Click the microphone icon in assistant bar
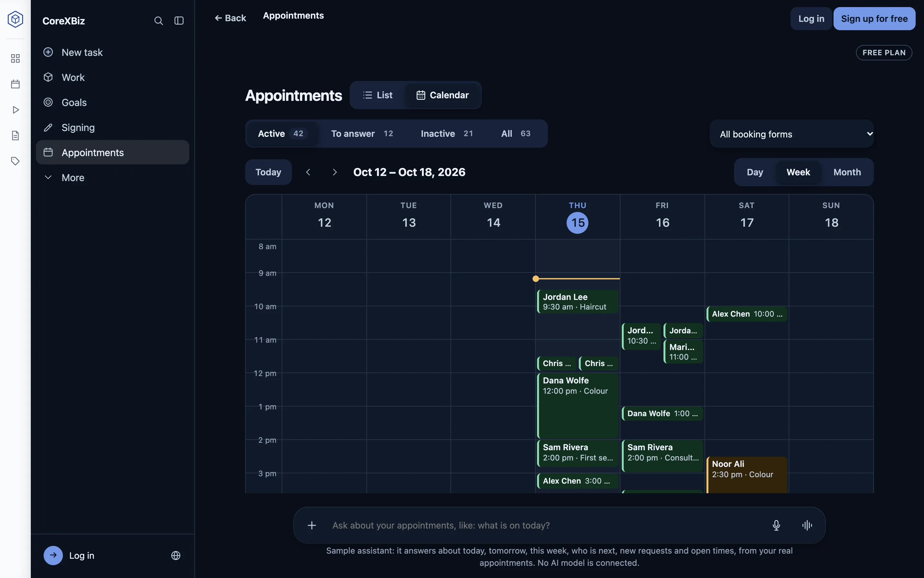Image resolution: width=924 pixels, height=578 pixels. [776, 525]
